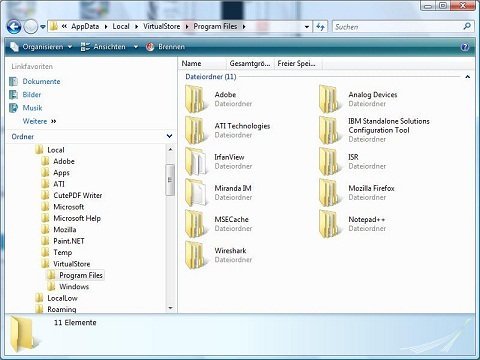Select Local in the address breadcrumb

pos(121,26)
